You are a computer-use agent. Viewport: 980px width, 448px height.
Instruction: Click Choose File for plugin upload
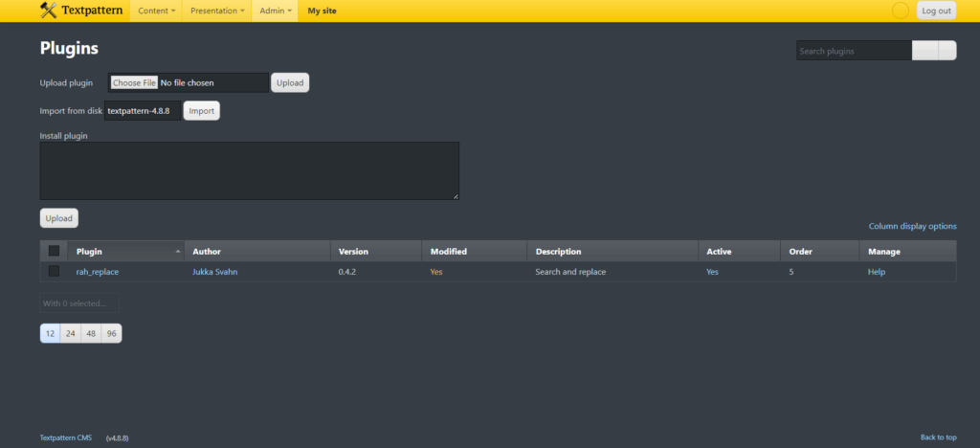point(134,82)
